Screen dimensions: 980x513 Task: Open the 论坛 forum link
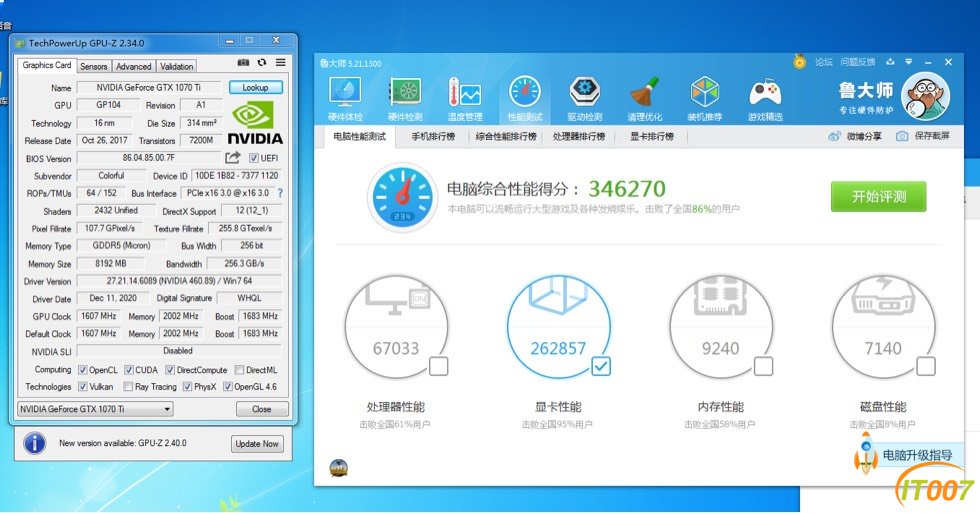click(x=824, y=62)
